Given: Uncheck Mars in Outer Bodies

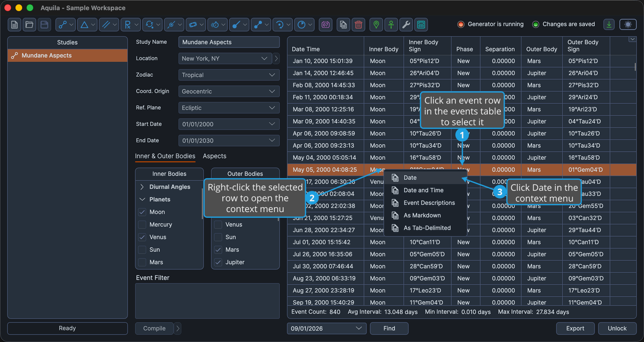Looking at the screenshot, I should click(x=218, y=250).
